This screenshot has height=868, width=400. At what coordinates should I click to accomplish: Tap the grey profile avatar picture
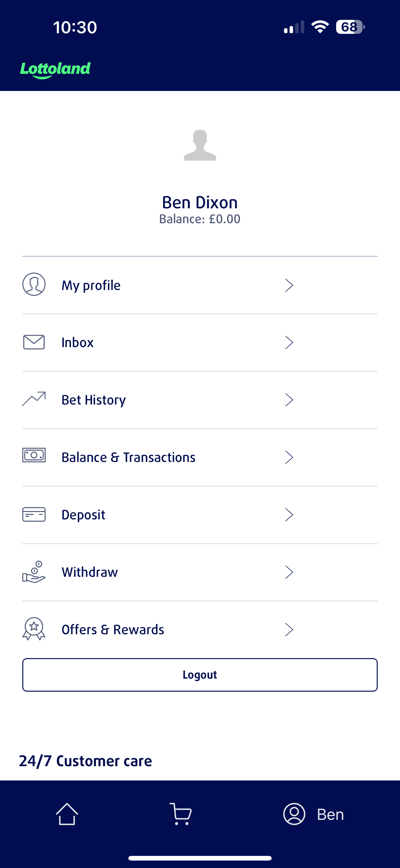(200, 145)
